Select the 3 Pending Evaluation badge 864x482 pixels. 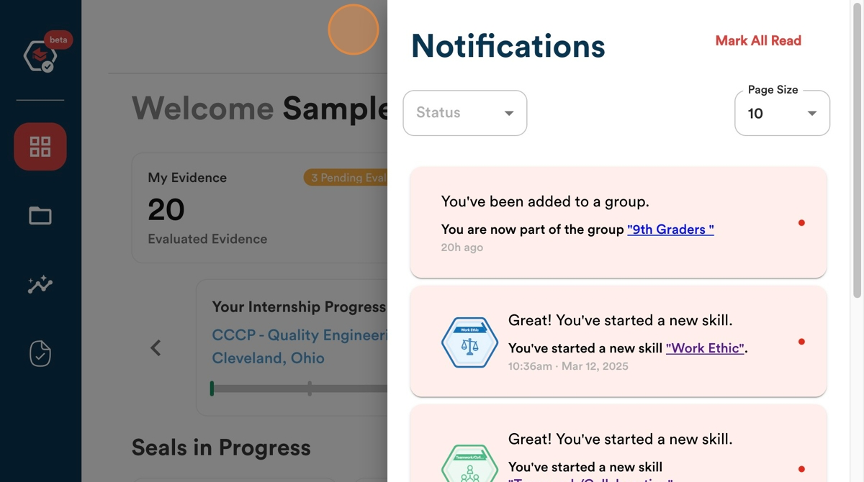click(345, 177)
